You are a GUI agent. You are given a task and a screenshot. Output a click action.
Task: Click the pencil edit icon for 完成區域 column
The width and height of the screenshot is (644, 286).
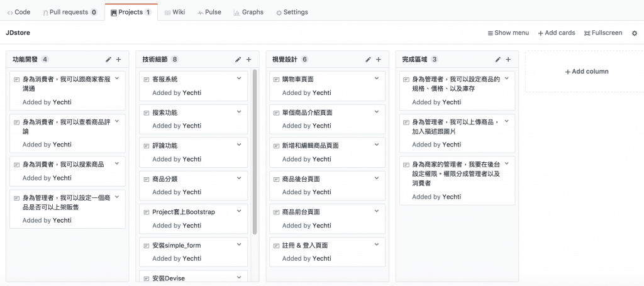[x=498, y=60]
